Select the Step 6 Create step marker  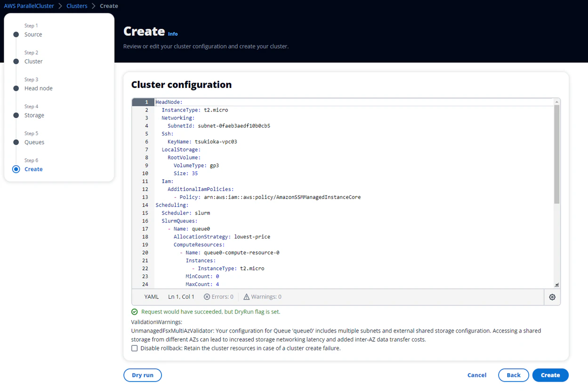(16, 169)
